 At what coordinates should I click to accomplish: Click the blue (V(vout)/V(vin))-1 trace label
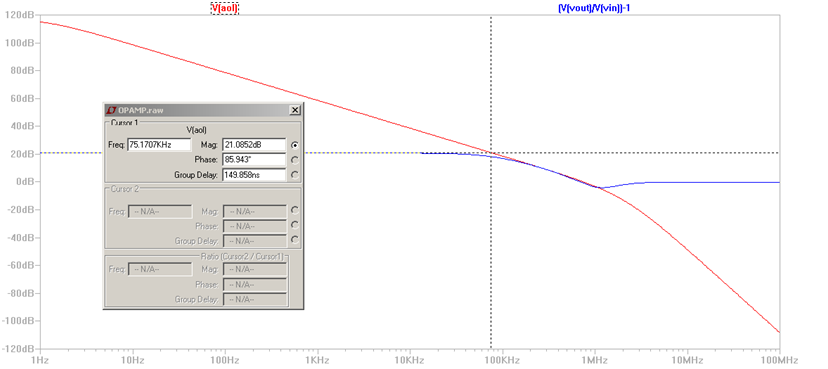tap(594, 8)
